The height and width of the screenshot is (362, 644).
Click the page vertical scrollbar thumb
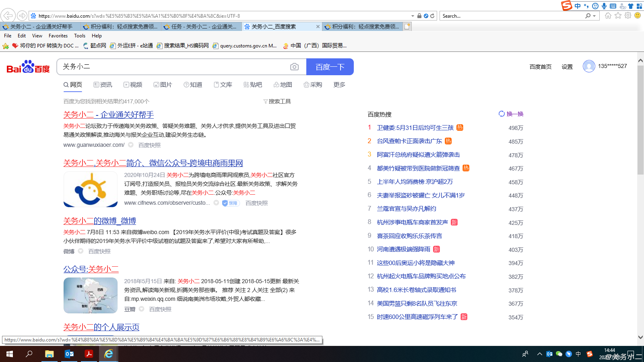pyautogui.click(x=640, y=119)
